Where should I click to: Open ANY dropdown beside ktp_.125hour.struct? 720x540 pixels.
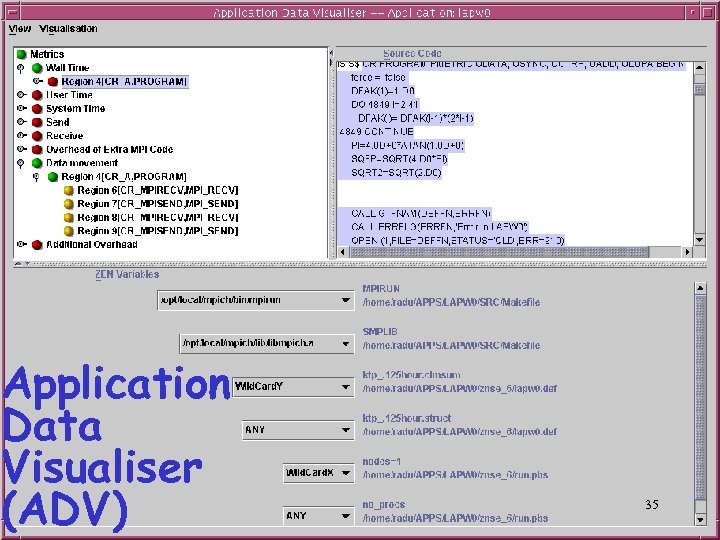tap(298, 430)
